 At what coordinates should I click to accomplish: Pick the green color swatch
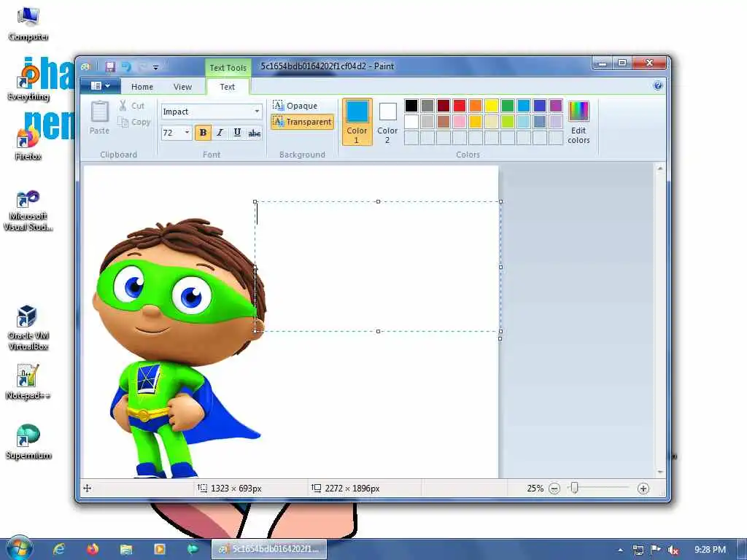click(x=508, y=105)
